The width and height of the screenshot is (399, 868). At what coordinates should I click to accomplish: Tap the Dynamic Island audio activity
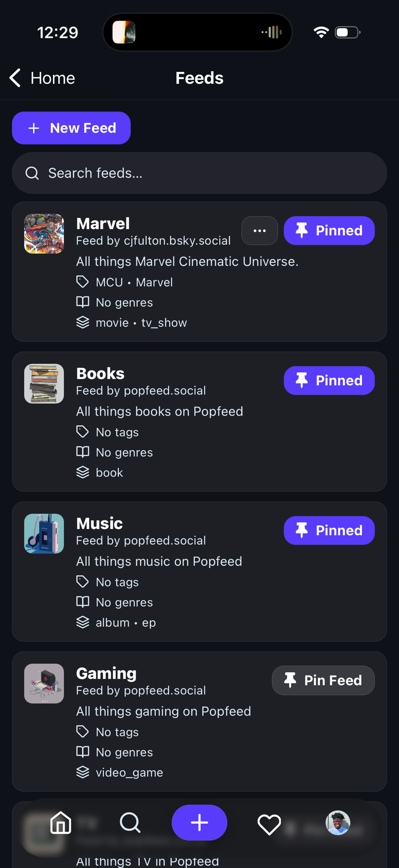pos(198,32)
